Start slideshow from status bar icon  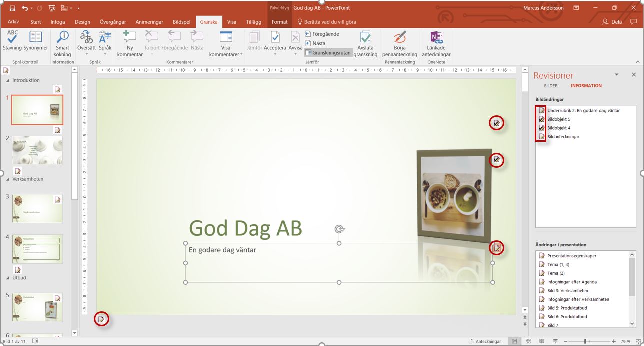[x=554, y=341]
